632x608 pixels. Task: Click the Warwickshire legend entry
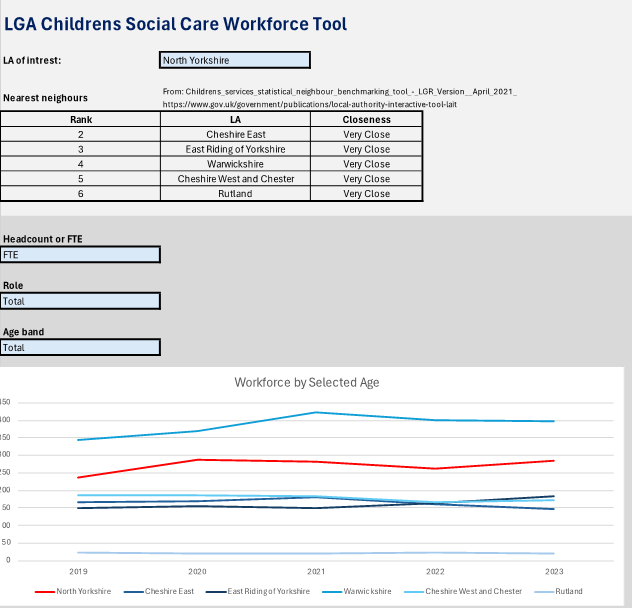pos(357,591)
